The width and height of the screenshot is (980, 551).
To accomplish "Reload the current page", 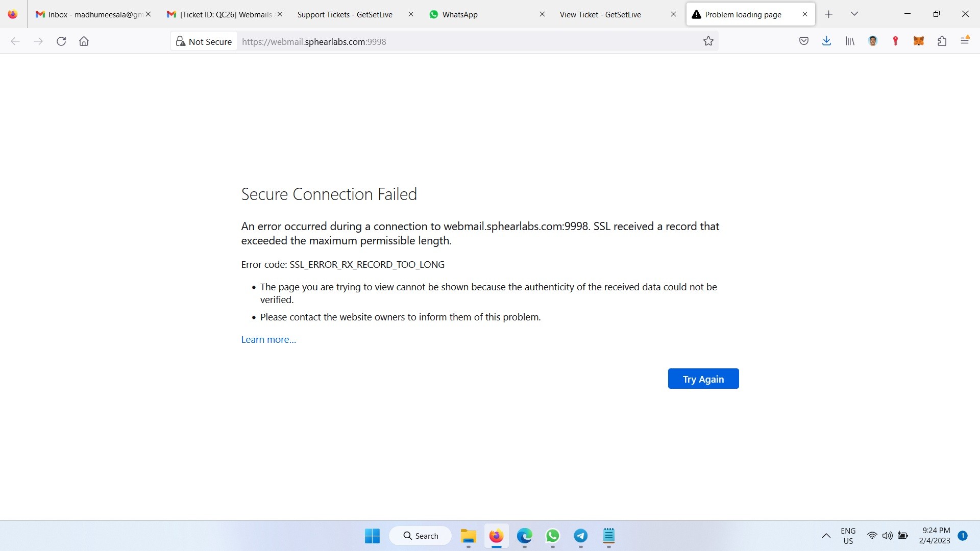I will 61,41.
